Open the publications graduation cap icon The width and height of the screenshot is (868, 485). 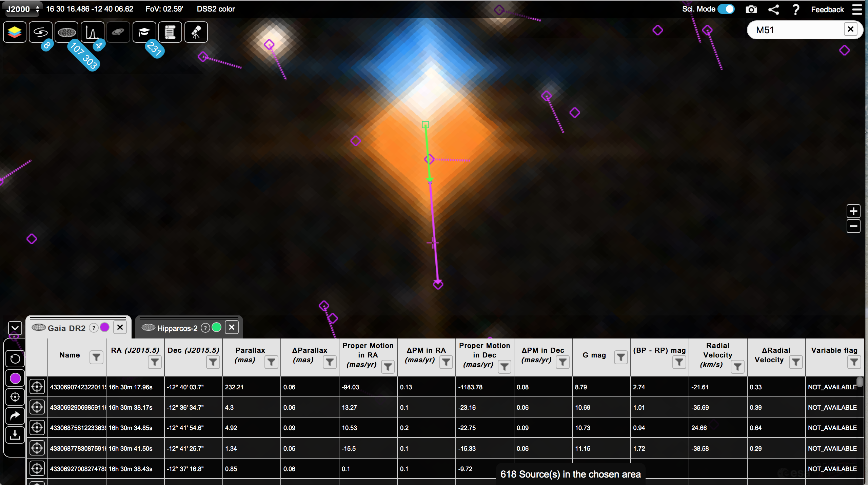click(144, 32)
